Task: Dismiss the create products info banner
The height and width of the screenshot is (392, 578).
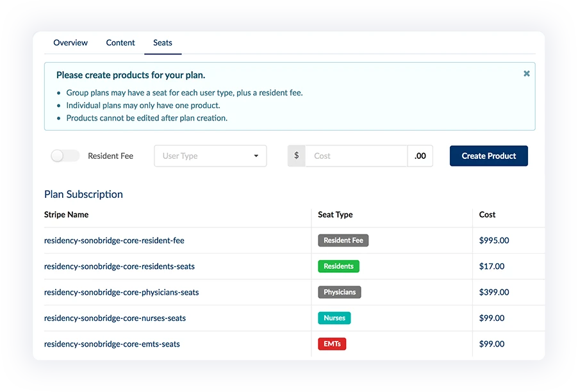Action: coord(527,74)
